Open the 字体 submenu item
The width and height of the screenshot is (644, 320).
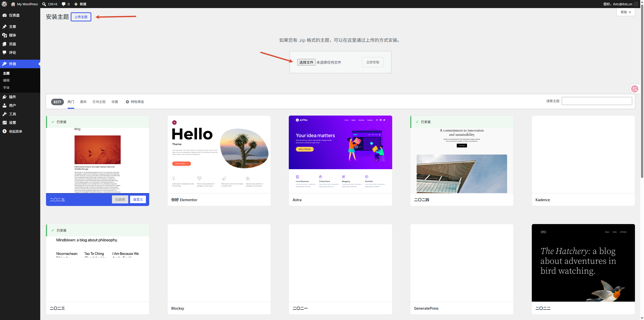coord(6,88)
